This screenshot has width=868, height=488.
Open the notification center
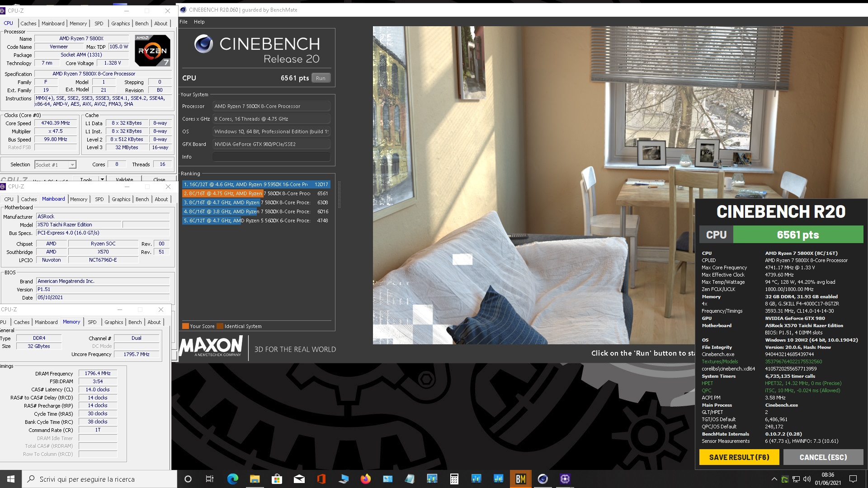click(x=853, y=479)
